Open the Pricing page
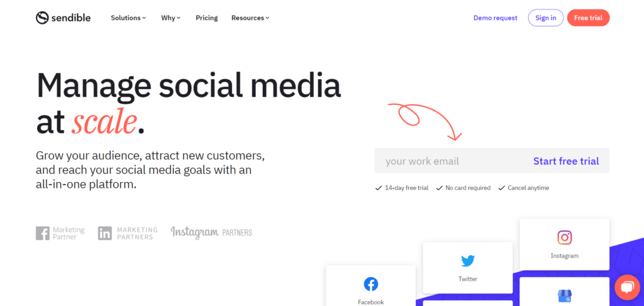 [206, 18]
